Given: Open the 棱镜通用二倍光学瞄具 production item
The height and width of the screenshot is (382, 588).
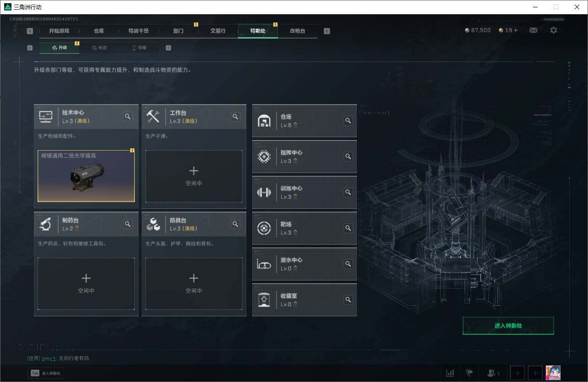Looking at the screenshot, I should [x=86, y=176].
